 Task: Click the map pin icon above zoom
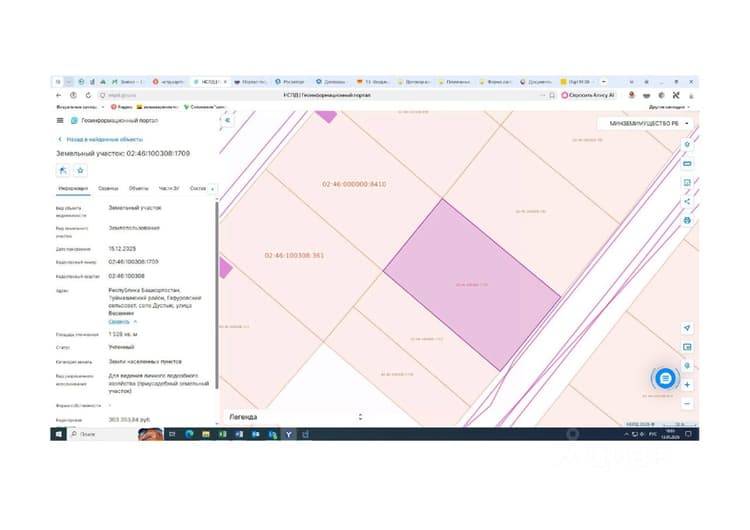[687, 366]
